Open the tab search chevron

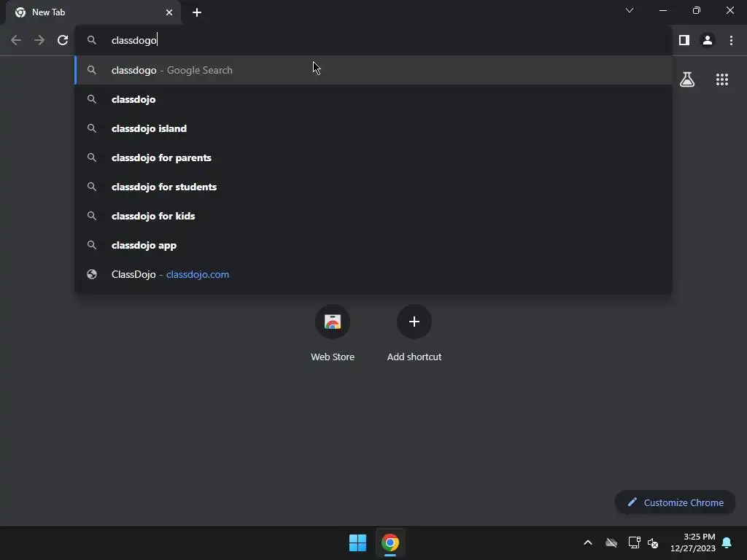click(630, 10)
